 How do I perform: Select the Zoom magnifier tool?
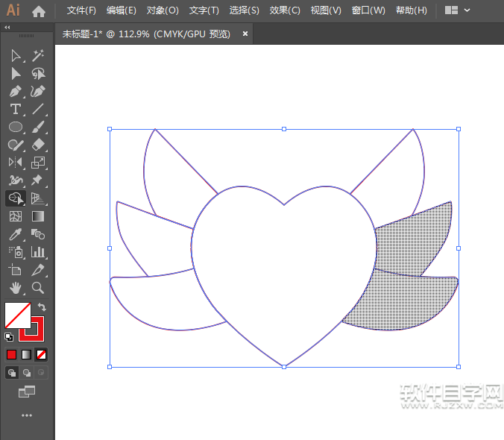pos(38,287)
